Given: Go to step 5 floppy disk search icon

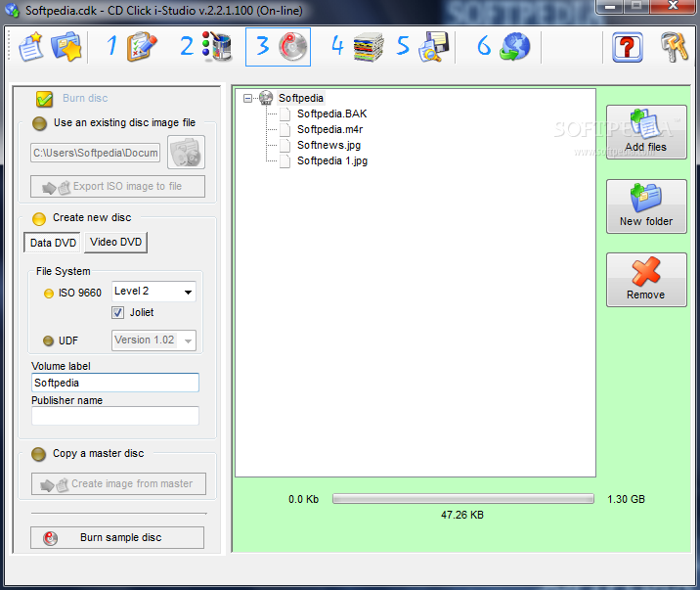Looking at the screenshot, I should point(433,46).
